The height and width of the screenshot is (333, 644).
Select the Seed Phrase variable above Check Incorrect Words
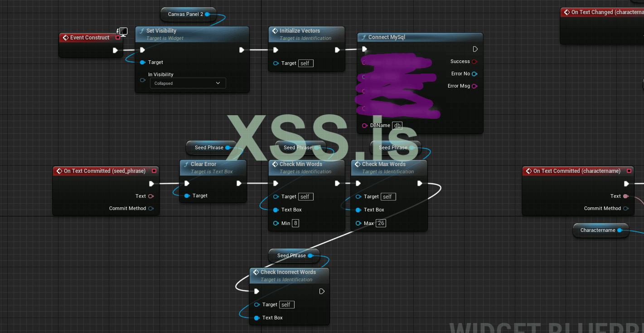294,255
